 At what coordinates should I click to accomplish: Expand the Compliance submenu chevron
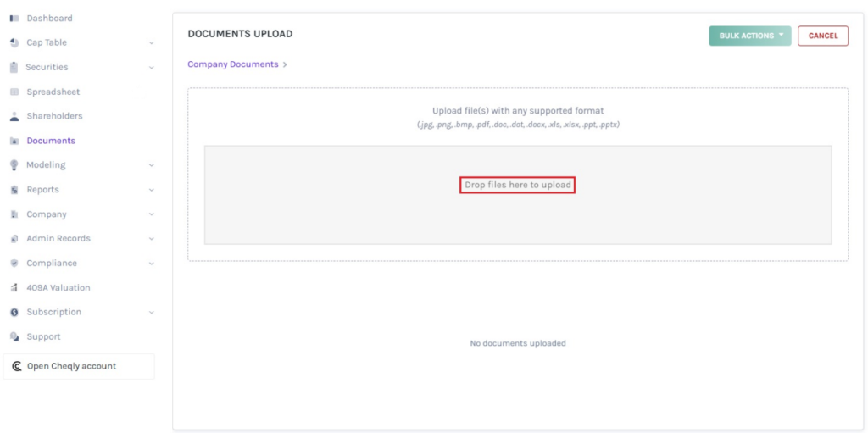click(x=151, y=264)
